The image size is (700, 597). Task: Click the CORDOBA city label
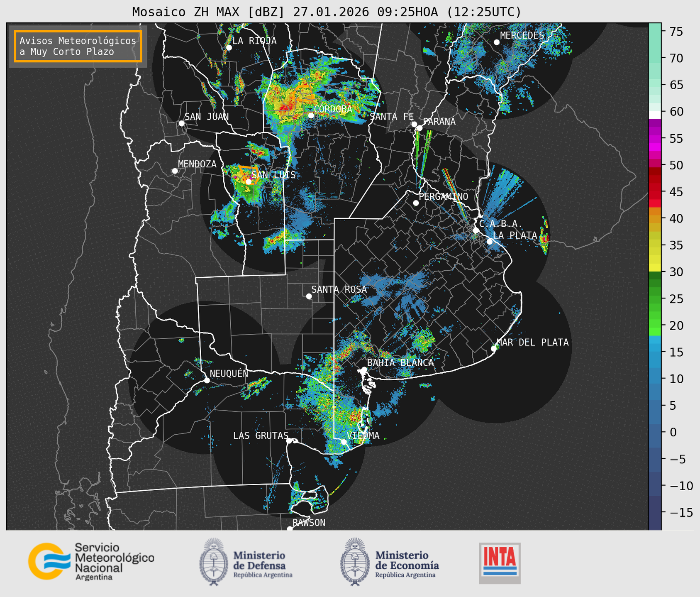pyautogui.click(x=333, y=109)
